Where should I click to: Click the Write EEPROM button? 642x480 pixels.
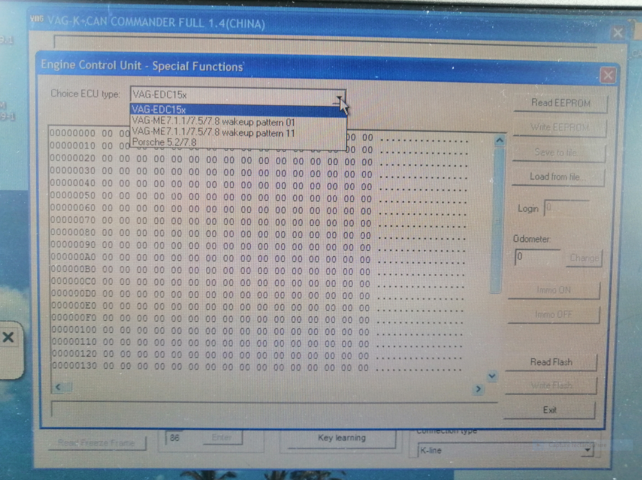(559, 127)
